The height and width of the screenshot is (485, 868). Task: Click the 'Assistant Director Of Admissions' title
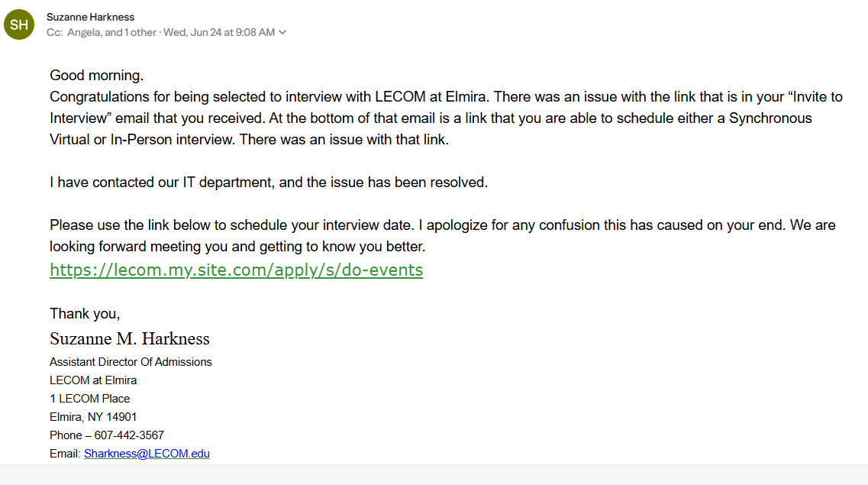point(131,361)
